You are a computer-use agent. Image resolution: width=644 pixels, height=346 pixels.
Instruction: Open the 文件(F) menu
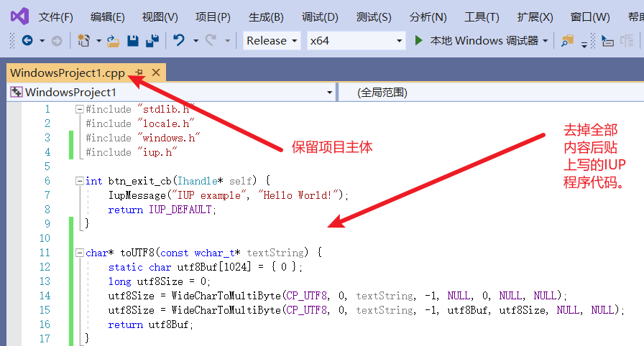pyautogui.click(x=56, y=17)
